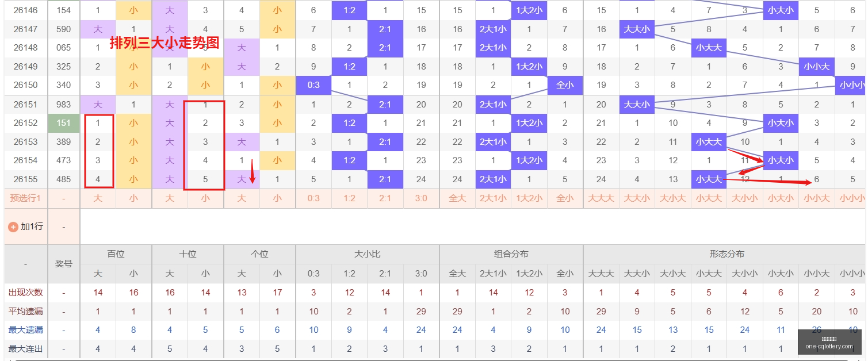Image resolution: width=868 pixels, height=361 pixels.
Task: Select 全大 in the 预选行1 row
Action: click(457, 198)
